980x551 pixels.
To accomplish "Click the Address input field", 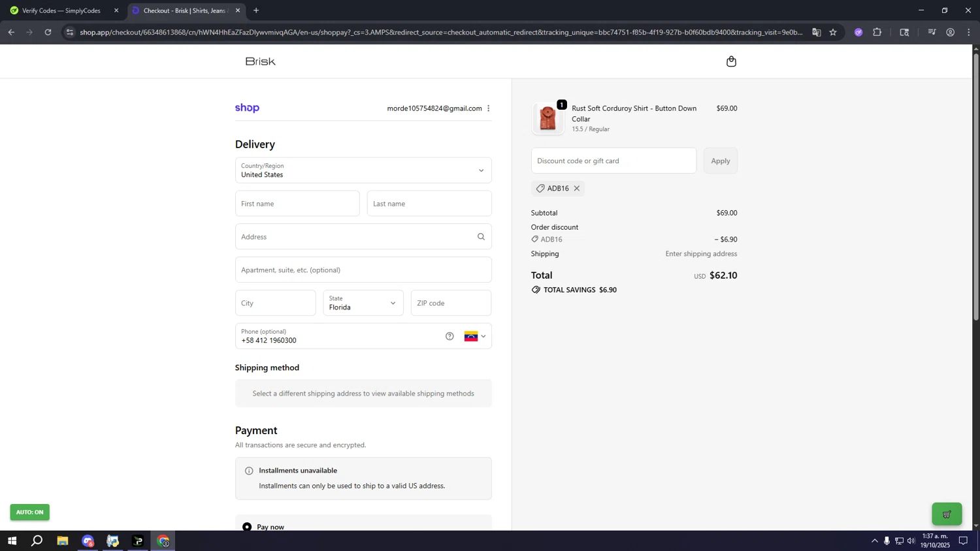I will pos(363,237).
